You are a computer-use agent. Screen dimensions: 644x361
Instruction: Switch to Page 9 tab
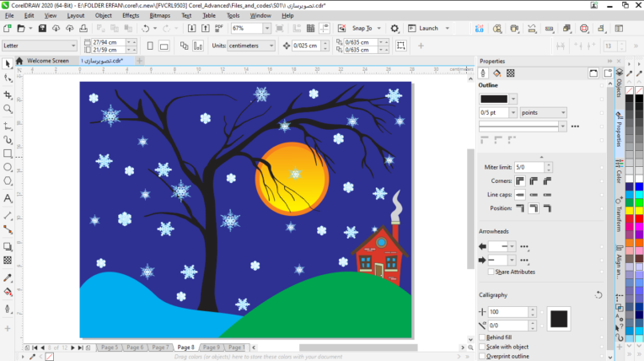coord(212,348)
